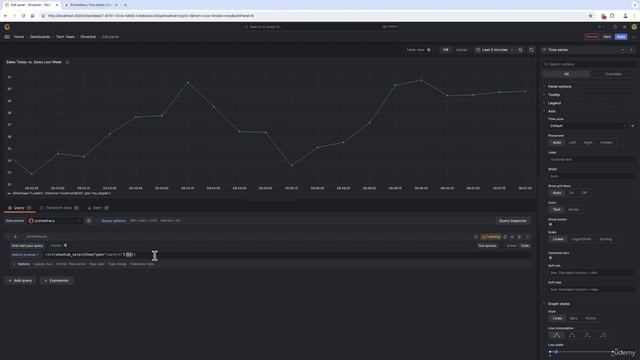Screen dimensions: 640x360
Task: Click the Add query button
Action: coord(20,281)
